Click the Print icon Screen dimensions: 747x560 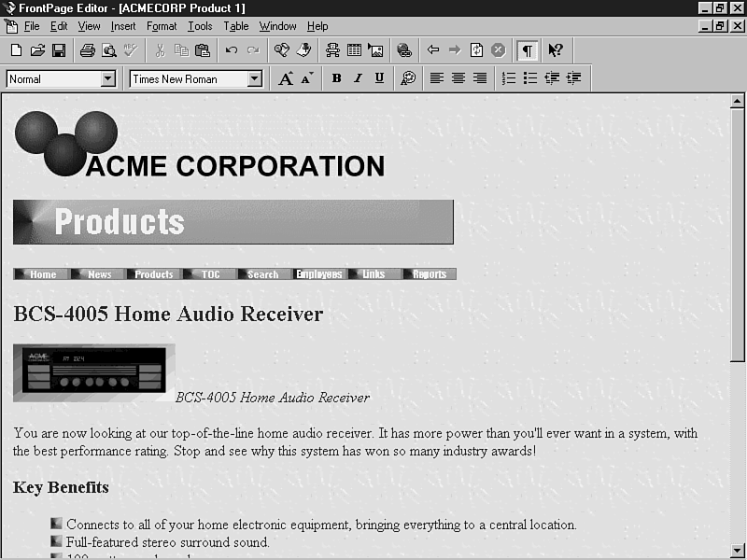[88, 50]
